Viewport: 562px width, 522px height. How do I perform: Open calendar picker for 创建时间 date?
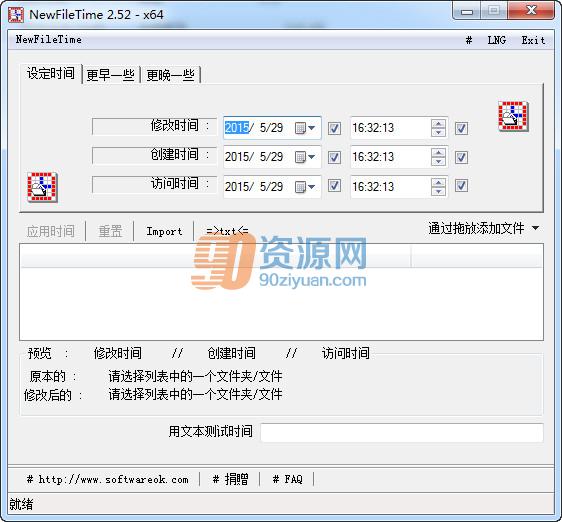(305, 157)
